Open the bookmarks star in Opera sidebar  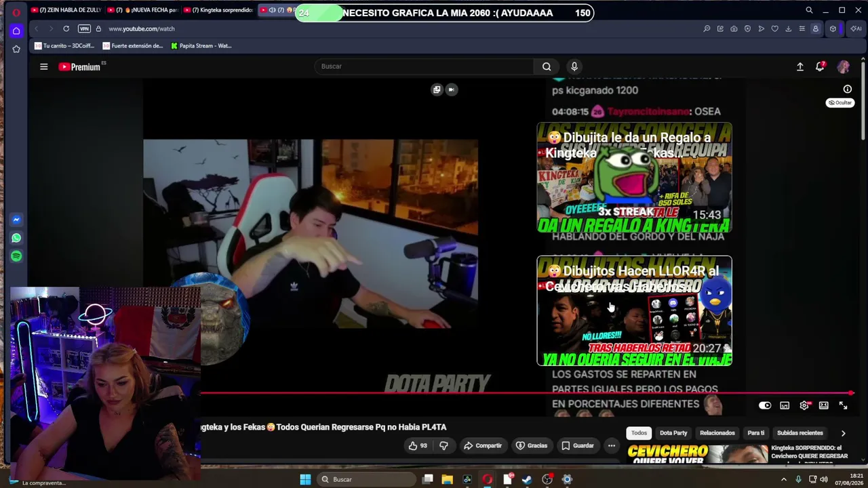click(x=16, y=49)
